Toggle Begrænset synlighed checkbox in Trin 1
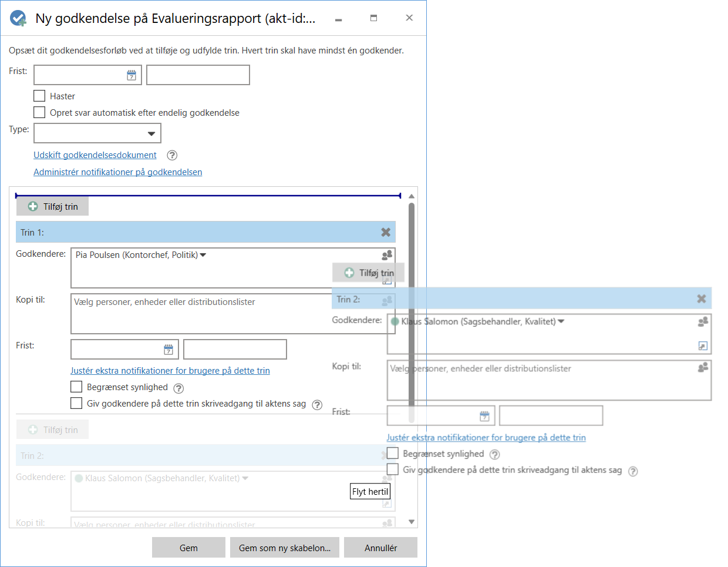The width and height of the screenshot is (728, 567). (x=76, y=387)
